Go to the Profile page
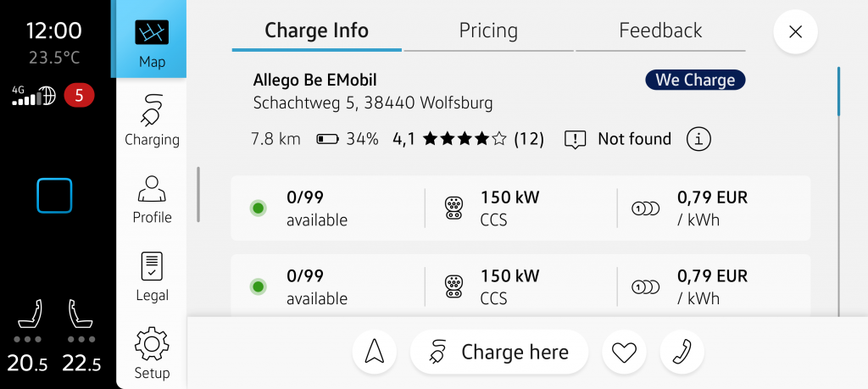This screenshot has width=868, height=389. (x=152, y=199)
